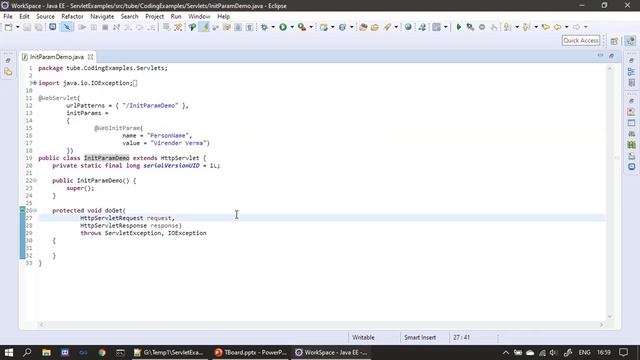640x360 pixels.
Task: Expand the folded import statements
Action: click(35, 83)
